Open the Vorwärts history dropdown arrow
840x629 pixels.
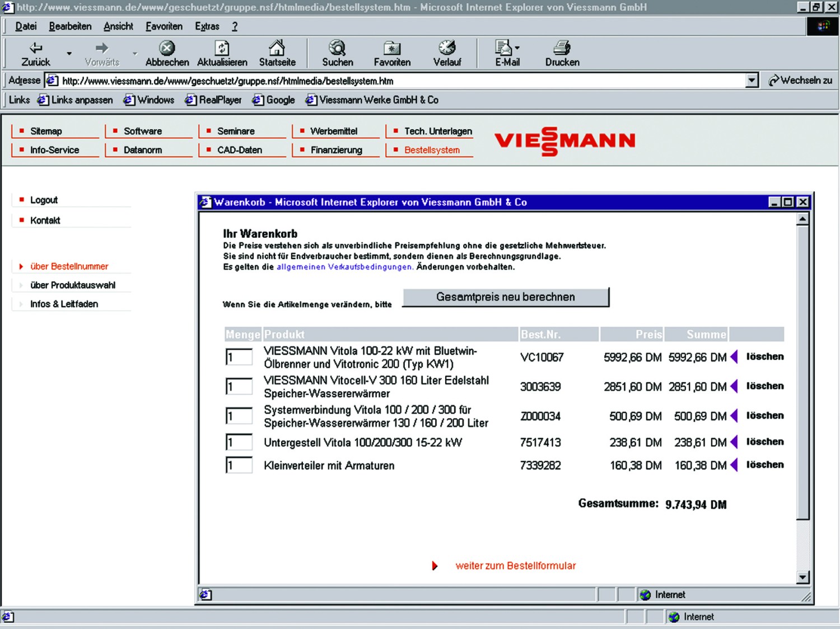pyautogui.click(x=135, y=54)
